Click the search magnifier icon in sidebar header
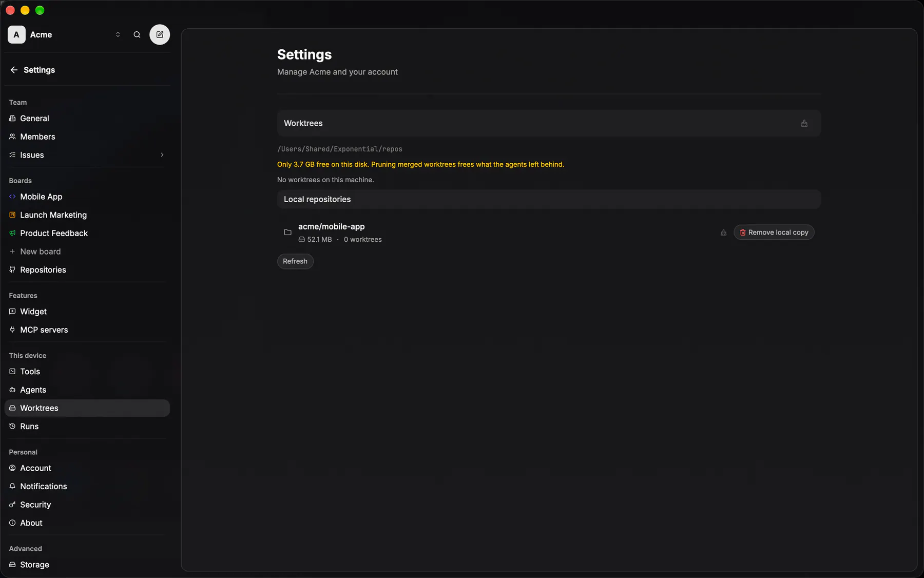Viewport: 924px width, 578px height. click(x=137, y=35)
